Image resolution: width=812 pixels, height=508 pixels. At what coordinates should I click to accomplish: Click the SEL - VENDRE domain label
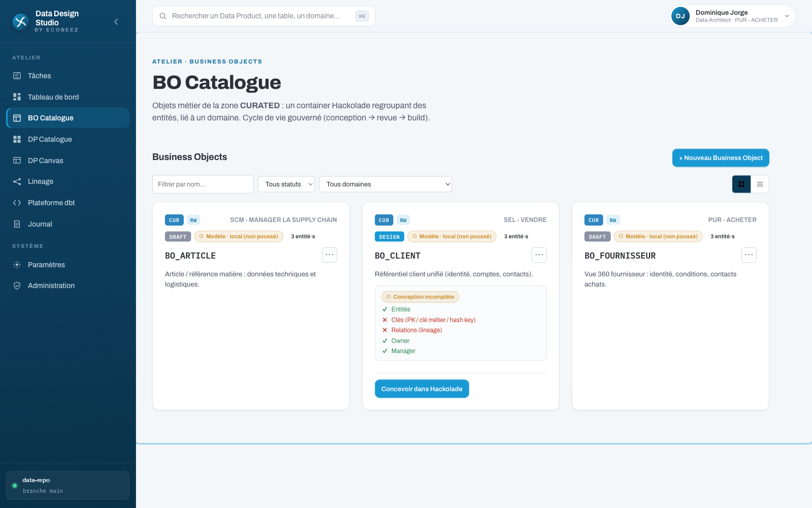(x=525, y=220)
